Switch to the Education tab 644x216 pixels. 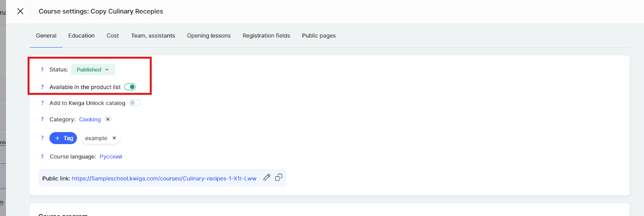[81, 36]
